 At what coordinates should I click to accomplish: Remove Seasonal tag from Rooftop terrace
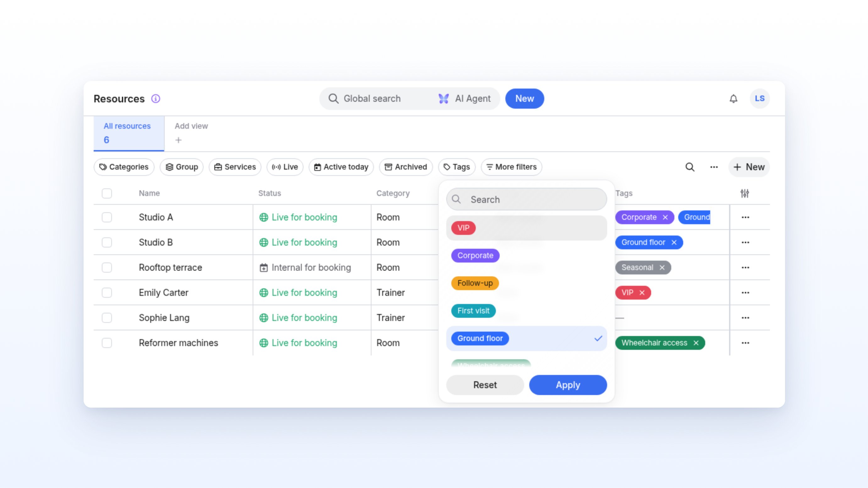click(x=662, y=268)
